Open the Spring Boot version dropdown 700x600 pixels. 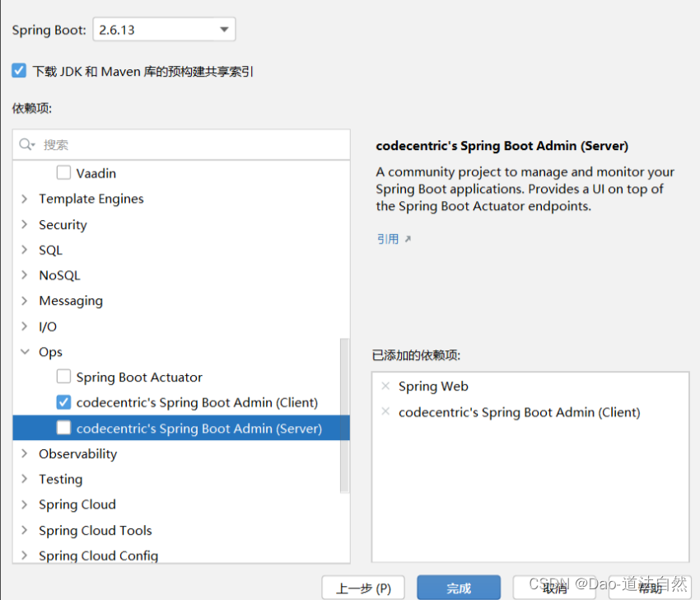point(164,30)
